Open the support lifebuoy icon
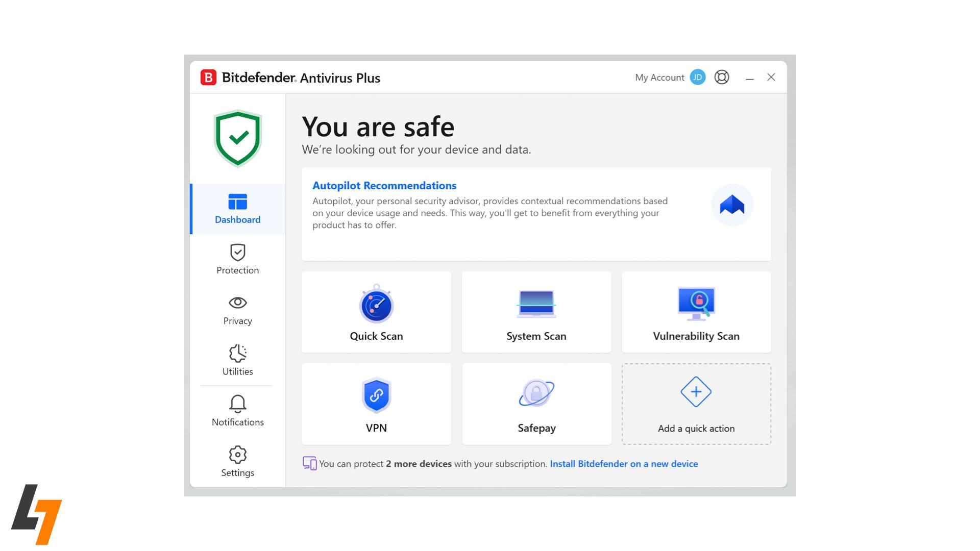980x551 pixels. tap(721, 77)
